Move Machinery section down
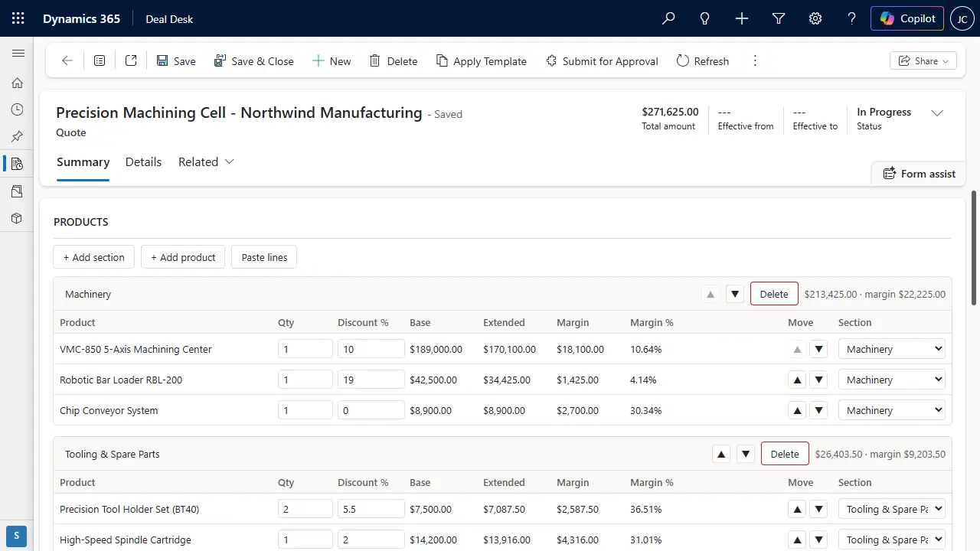Image resolution: width=980 pixels, height=551 pixels. (735, 294)
